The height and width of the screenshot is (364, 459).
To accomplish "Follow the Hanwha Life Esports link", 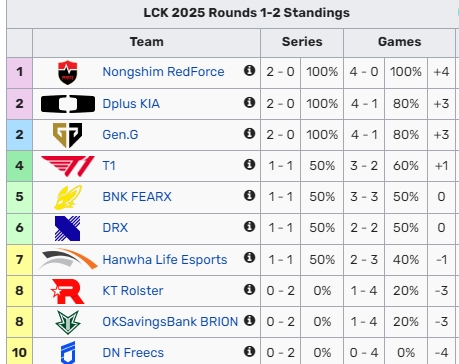I will click(165, 259).
